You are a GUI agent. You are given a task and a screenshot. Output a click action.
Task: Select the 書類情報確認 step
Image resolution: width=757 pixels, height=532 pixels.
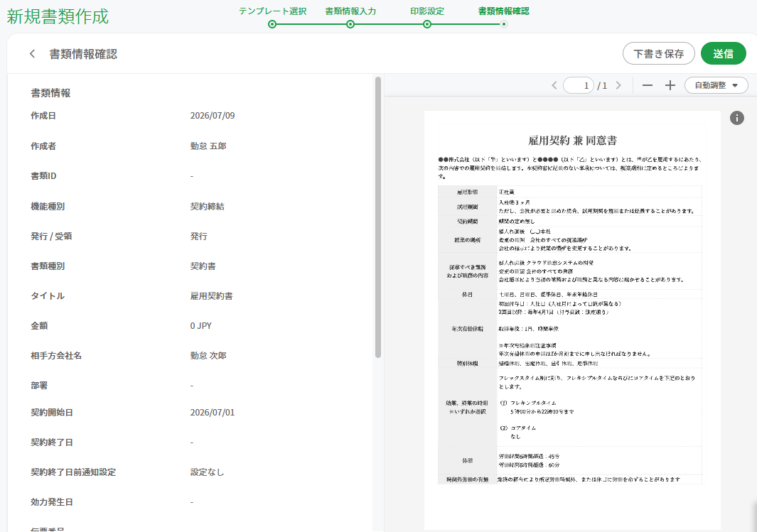503,11
